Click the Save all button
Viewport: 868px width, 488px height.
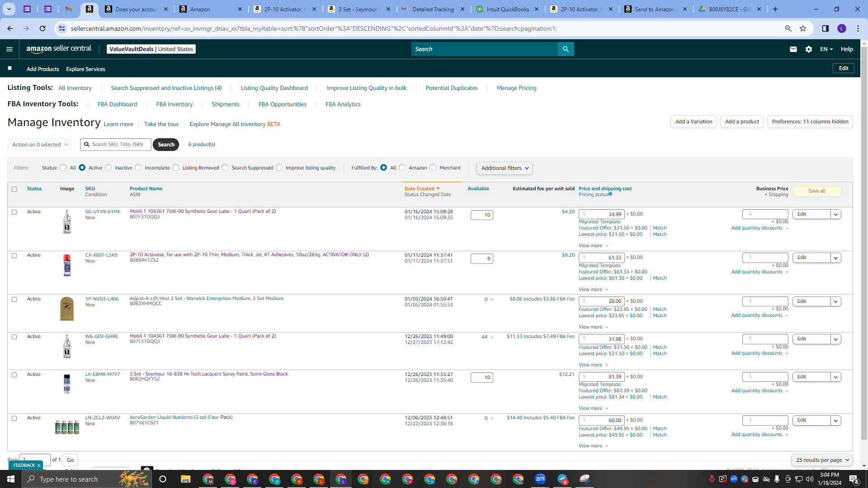tap(817, 191)
